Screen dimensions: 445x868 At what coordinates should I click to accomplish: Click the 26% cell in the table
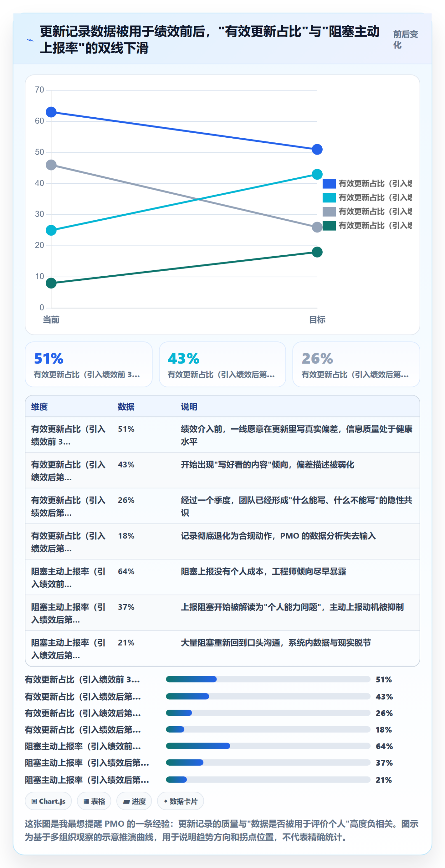tap(126, 500)
